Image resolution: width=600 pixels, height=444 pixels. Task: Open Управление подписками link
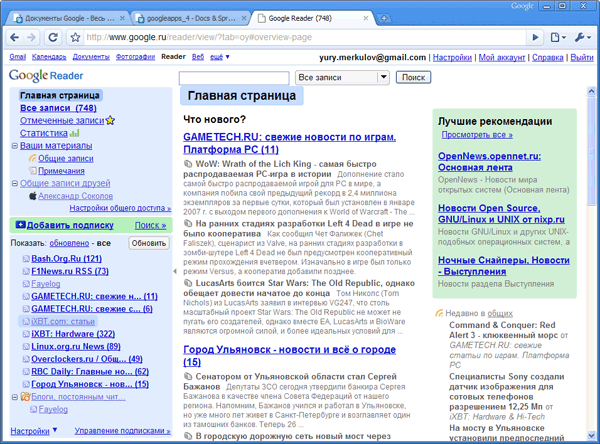point(122,431)
